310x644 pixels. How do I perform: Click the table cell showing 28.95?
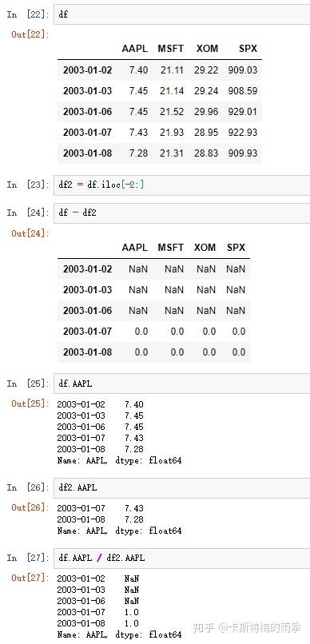[206, 133]
